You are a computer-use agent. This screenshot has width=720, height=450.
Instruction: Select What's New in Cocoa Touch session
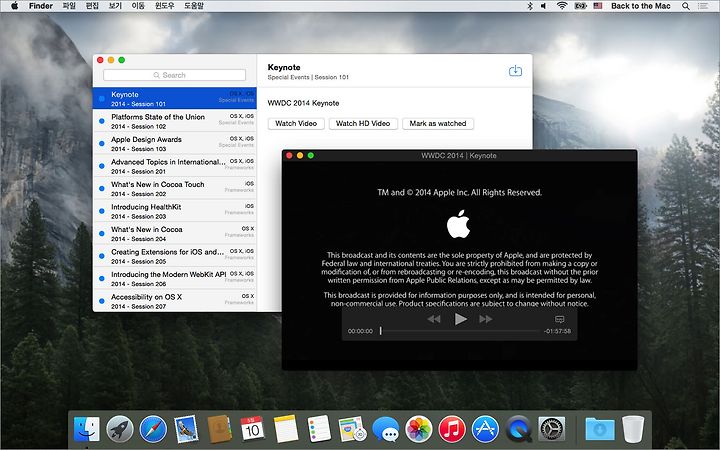tap(174, 188)
